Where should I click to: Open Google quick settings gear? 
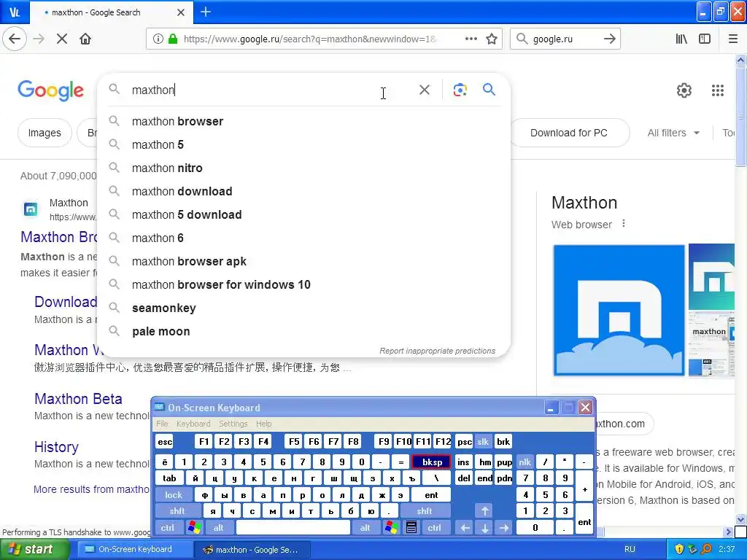coord(684,90)
